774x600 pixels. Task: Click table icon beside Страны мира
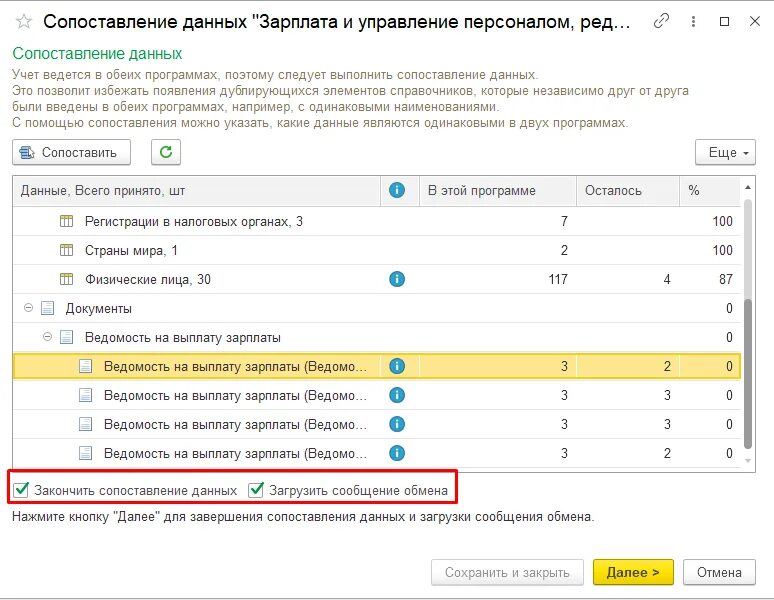click(x=66, y=250)
